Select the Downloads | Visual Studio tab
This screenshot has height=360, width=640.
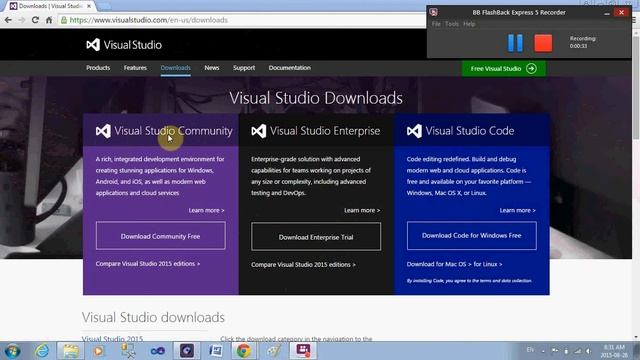point(50,6)
